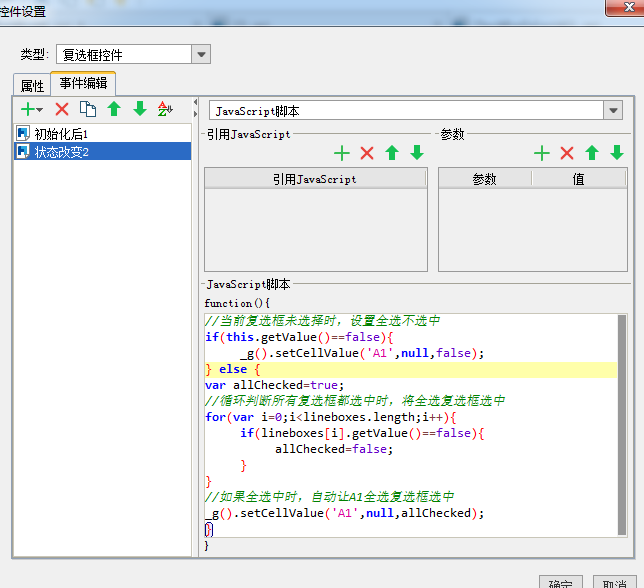Click the comment line 如果全选中时
Image resolution: width=644 pixels, height=588 pixels.
pyautogui.click(x=329, y=497)
